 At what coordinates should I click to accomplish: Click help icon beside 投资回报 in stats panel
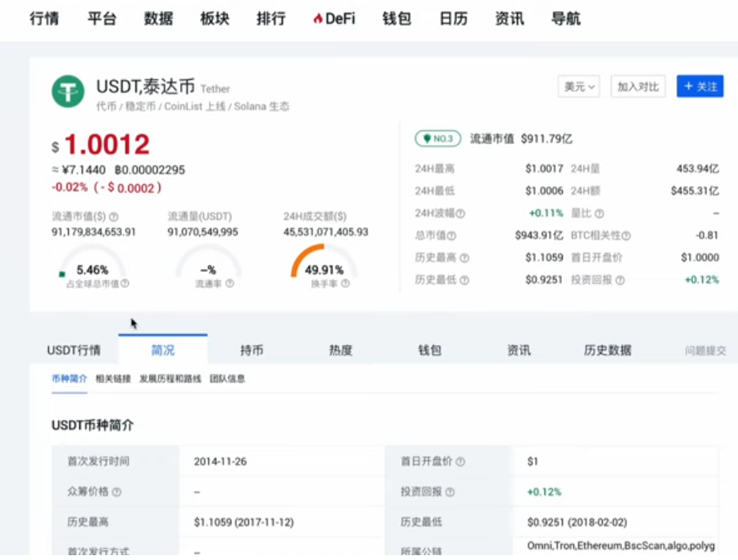tap(620, 281)
